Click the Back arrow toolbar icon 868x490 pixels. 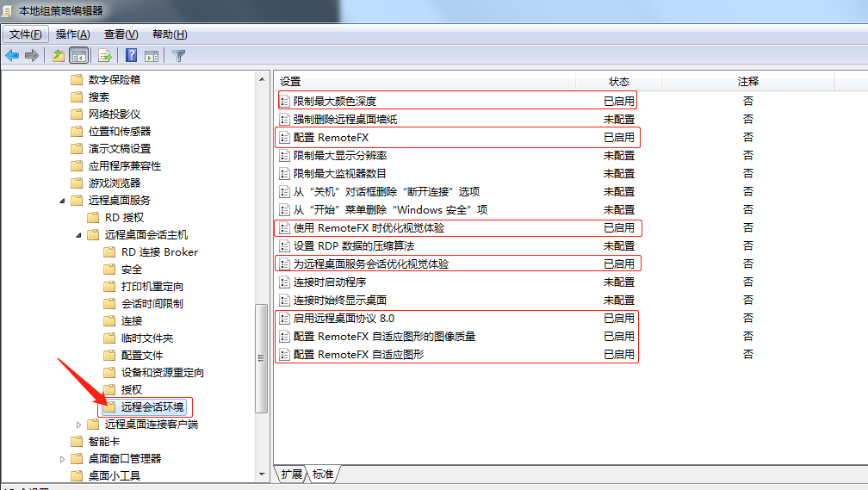coord(12,55)
